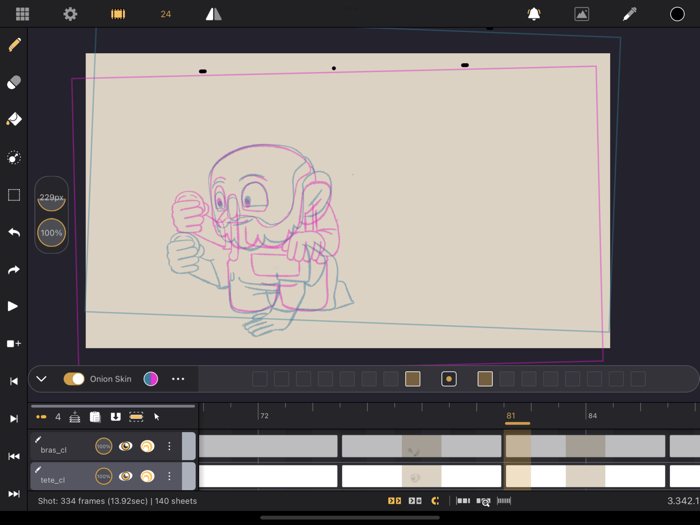
Task: Change the timeline layer display mode
Action: pos(41,417)
